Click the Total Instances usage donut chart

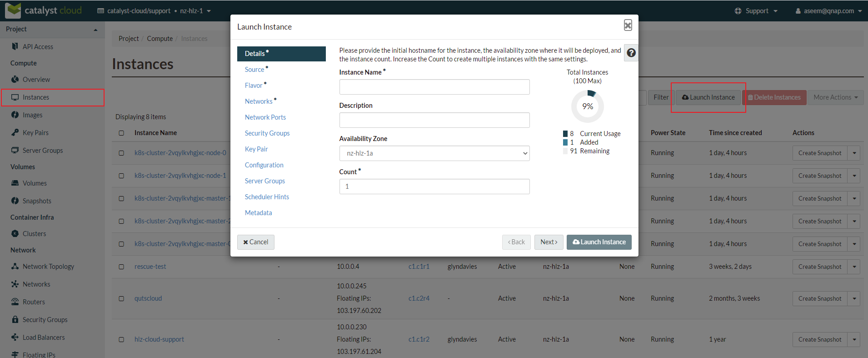coord(587,106)
